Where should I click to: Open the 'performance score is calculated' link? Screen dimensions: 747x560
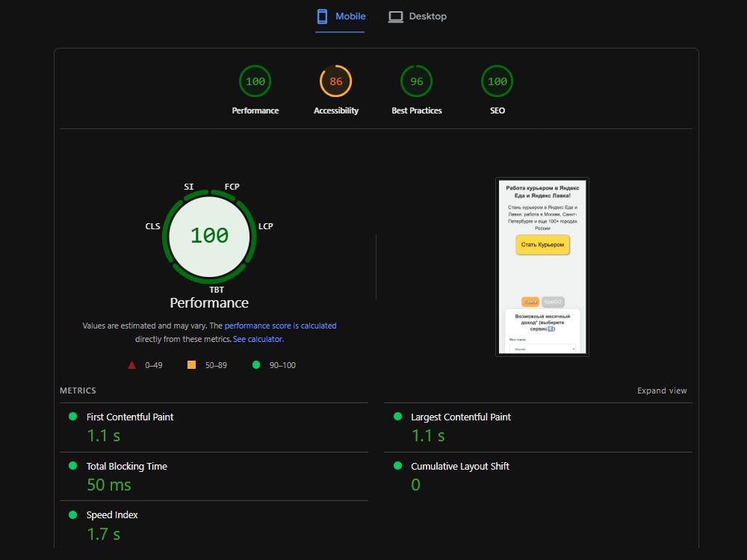tap(280, 326)
